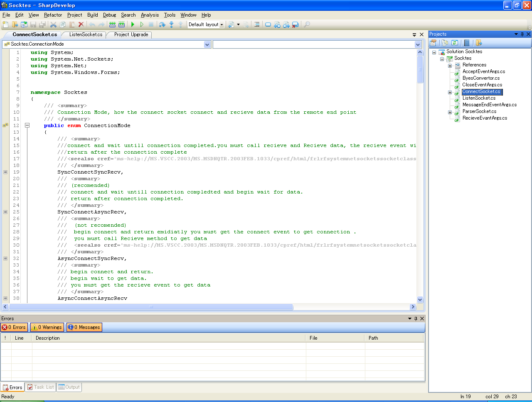The image size is (532, 402).
Task: Click the Build solution toolbar icon
Action: pyautogui.click(x=112, y=25)
